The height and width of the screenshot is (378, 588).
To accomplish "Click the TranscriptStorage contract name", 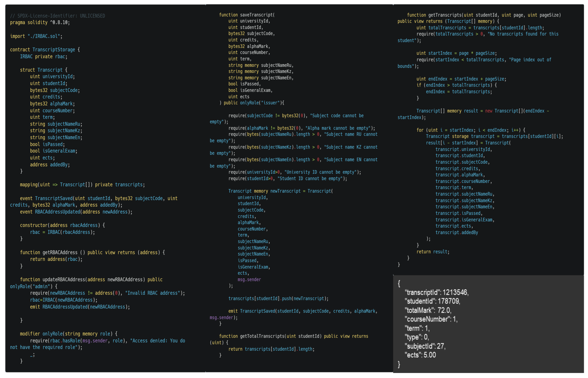I will [x=53, y=50].
